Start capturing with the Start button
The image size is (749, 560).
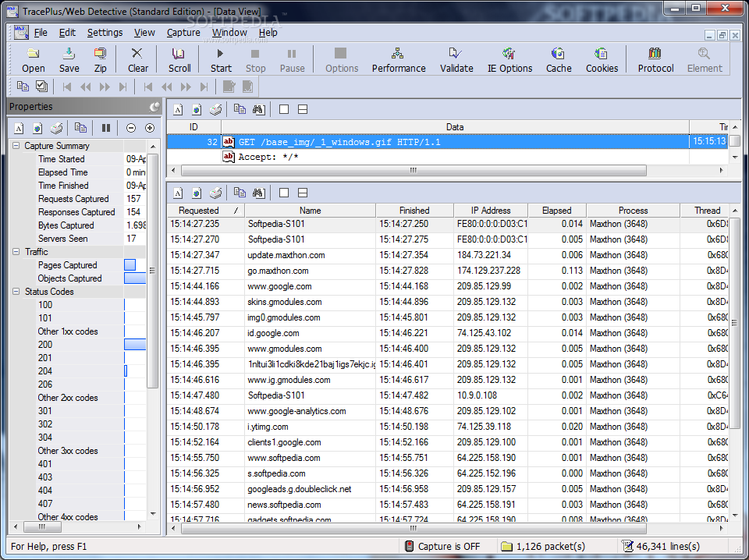click(221, 60)
